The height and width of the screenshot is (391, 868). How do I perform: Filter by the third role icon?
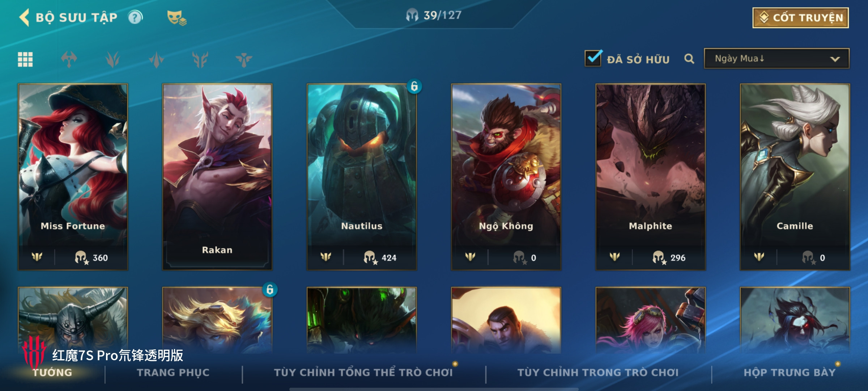point(156,59)
